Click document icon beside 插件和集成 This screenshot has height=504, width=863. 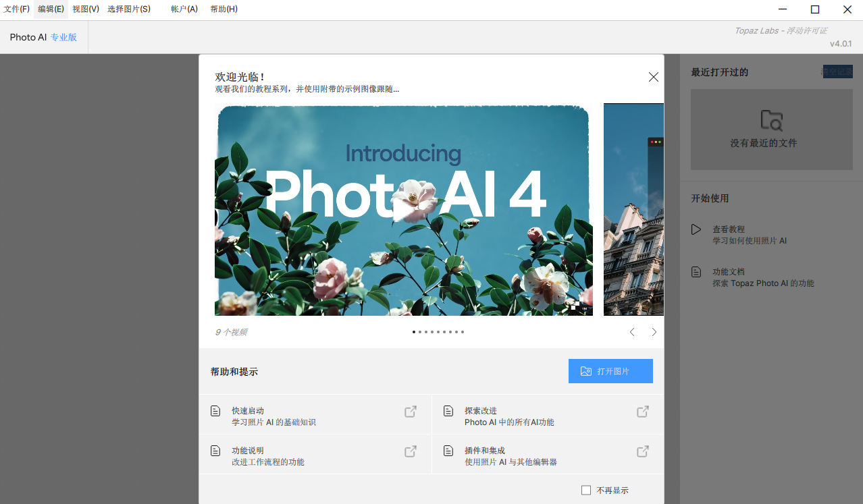coord(448,451)
